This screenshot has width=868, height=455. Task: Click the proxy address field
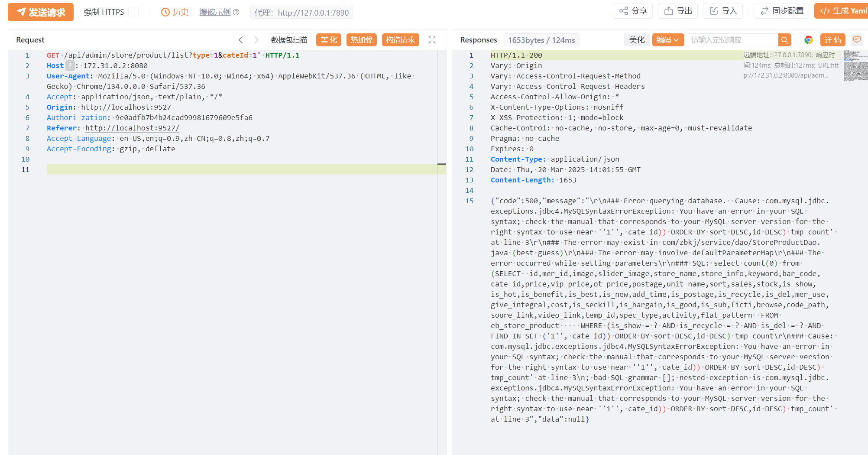301,13
